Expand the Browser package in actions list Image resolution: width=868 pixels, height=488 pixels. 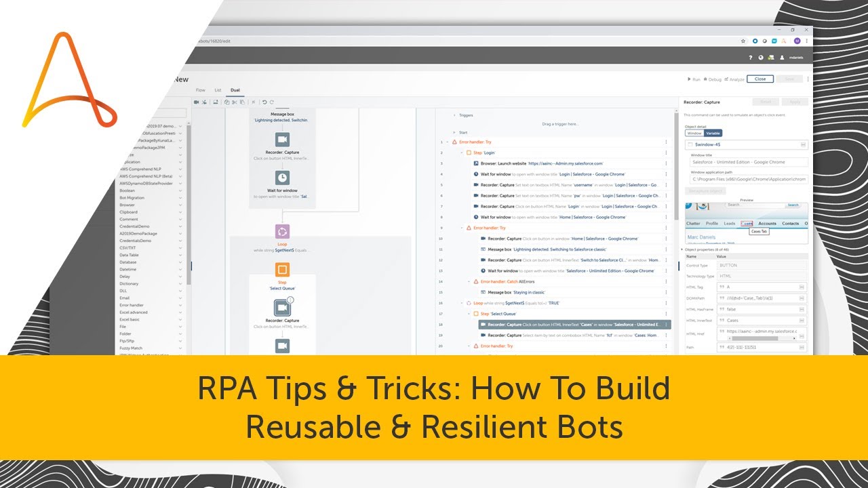click(180, 205)
